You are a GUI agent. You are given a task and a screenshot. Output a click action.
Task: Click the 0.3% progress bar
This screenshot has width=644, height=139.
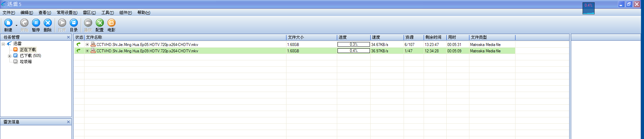coord(353,44)
